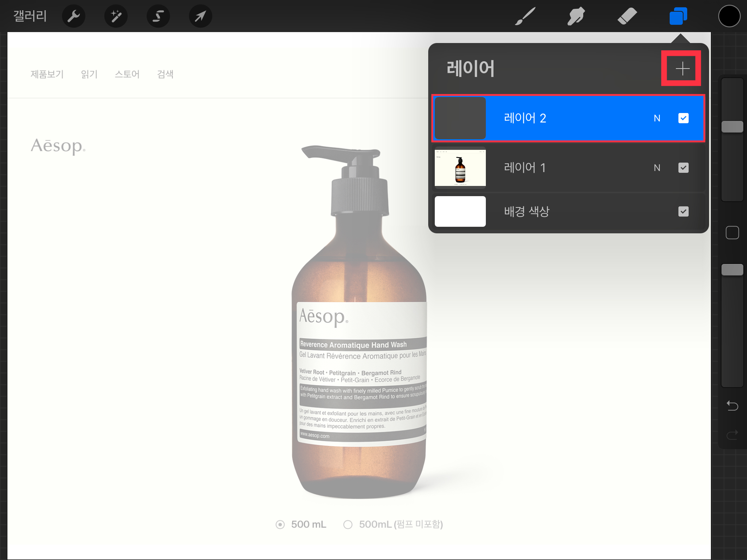Activate the Selection S tool
The width and height of the screenshot is (747, 560).
pos(158,16)
